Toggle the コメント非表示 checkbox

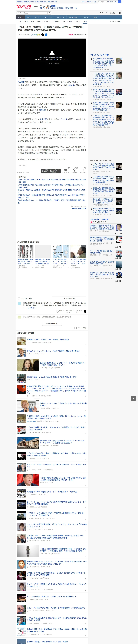[75, 328]
